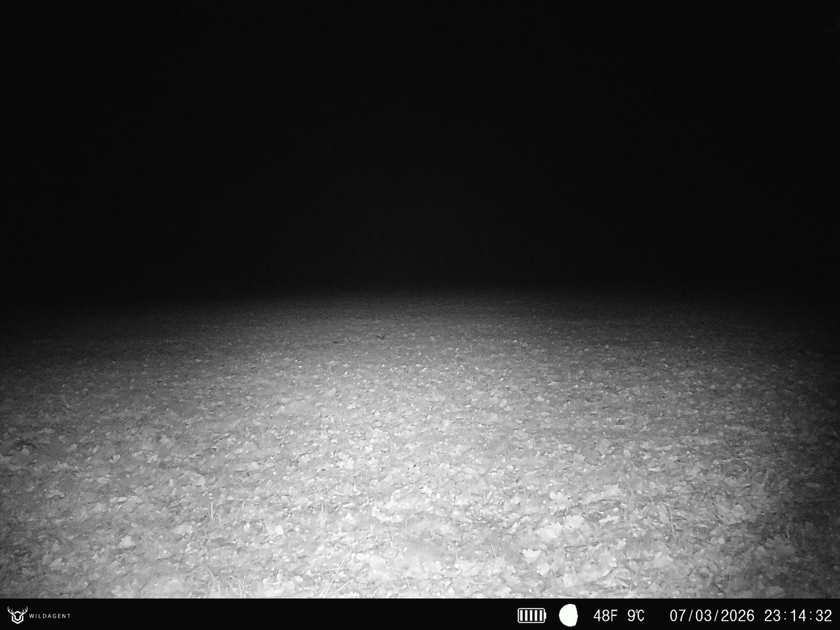Click the seconds value 32 in timestamp
Viewport: 840px width, 630px height.
[x=823, y=616]
